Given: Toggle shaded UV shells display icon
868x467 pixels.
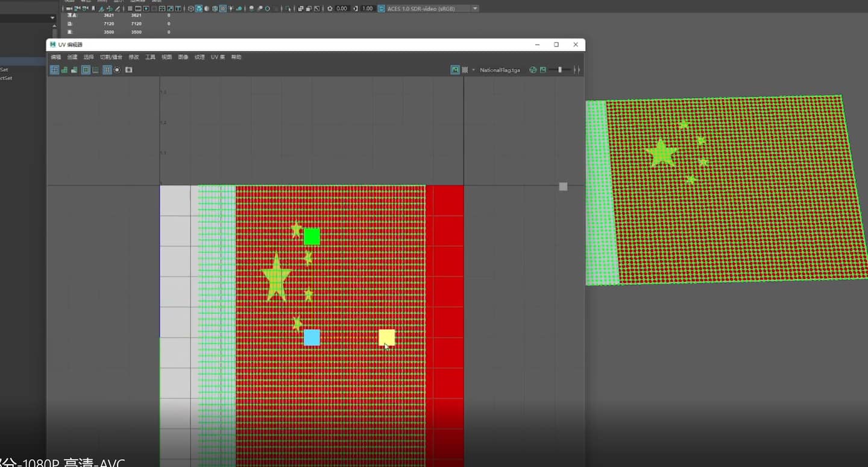Looking at the screenshot, I should pos(64,70).
